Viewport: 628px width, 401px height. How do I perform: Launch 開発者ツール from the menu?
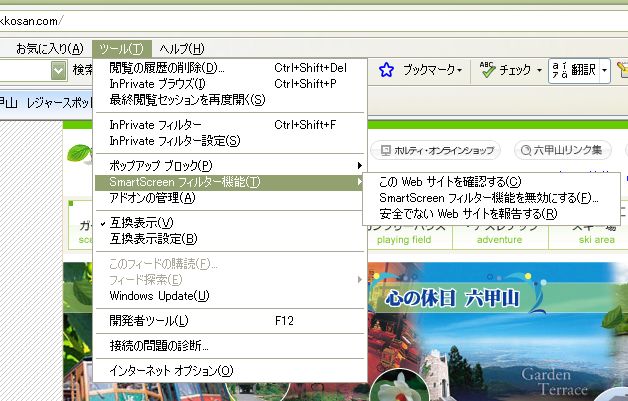(148, 321)
